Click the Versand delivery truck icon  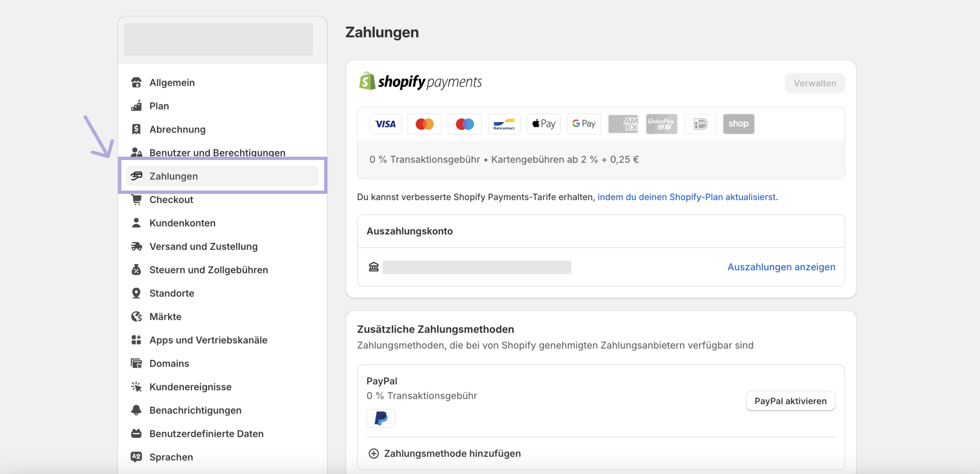click(x=136, y=246)
